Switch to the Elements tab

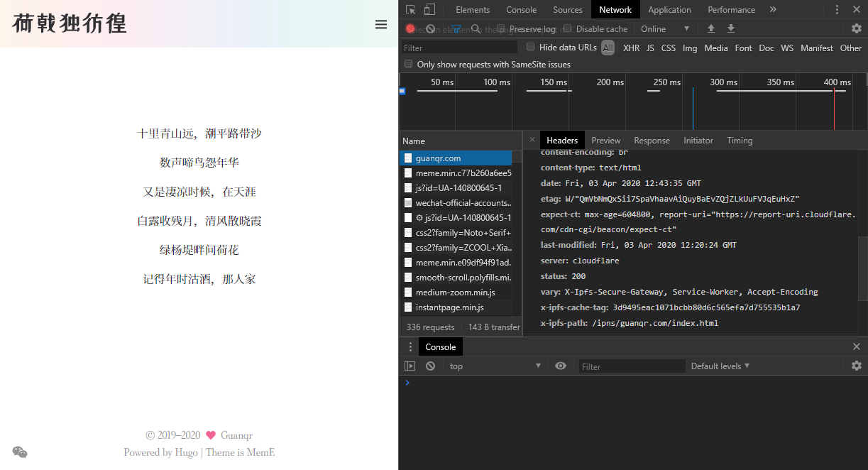pos(473,9)
